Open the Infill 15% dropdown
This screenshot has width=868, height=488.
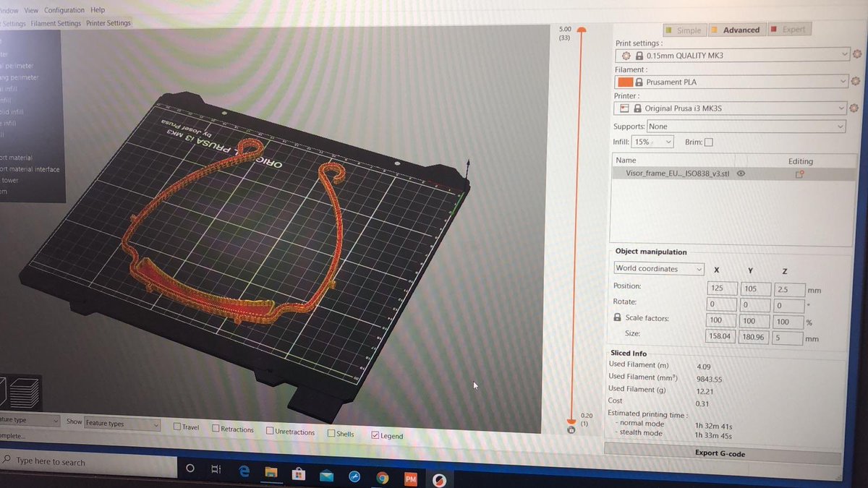click(652, 142)
